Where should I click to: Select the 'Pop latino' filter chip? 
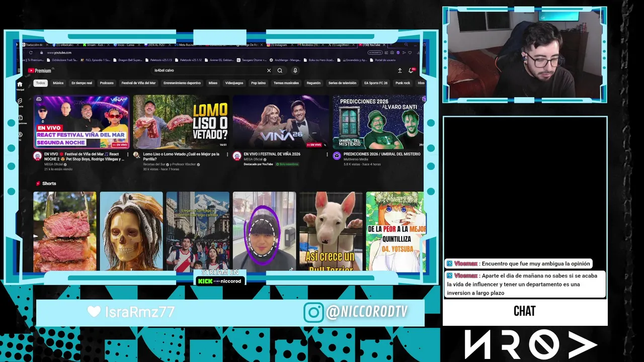(x=259, y=83)
